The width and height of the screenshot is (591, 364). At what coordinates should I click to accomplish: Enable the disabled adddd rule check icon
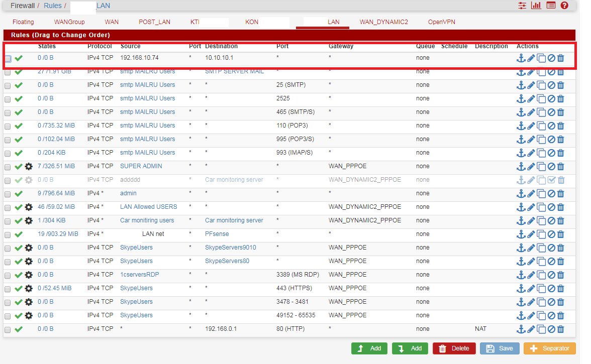click(551, 180)
